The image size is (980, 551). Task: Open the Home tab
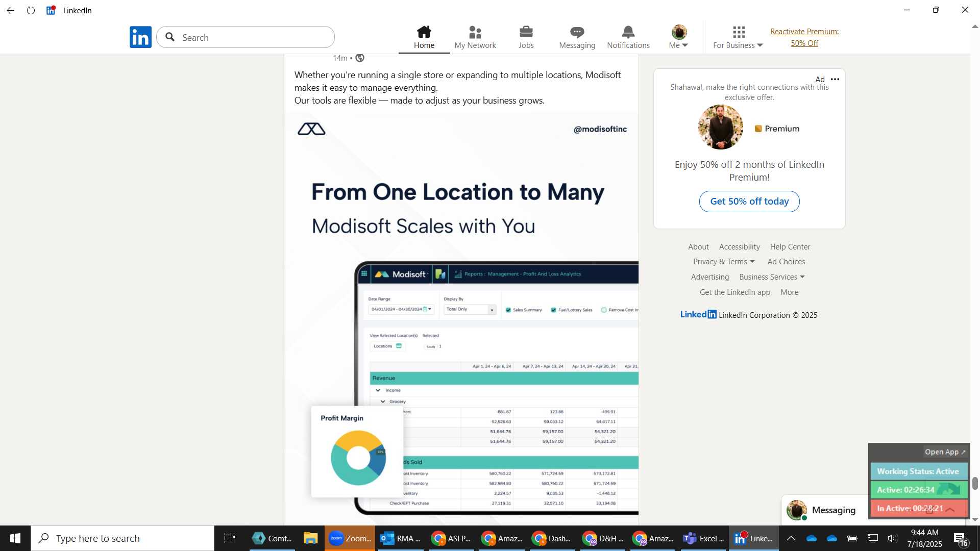point(424,37)
